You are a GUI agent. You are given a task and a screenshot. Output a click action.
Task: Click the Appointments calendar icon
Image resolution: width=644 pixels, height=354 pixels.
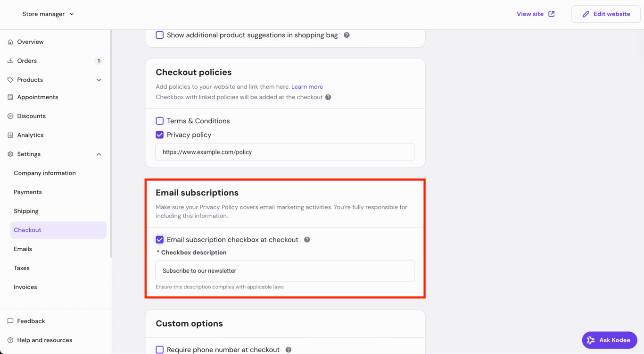[10, 97]
